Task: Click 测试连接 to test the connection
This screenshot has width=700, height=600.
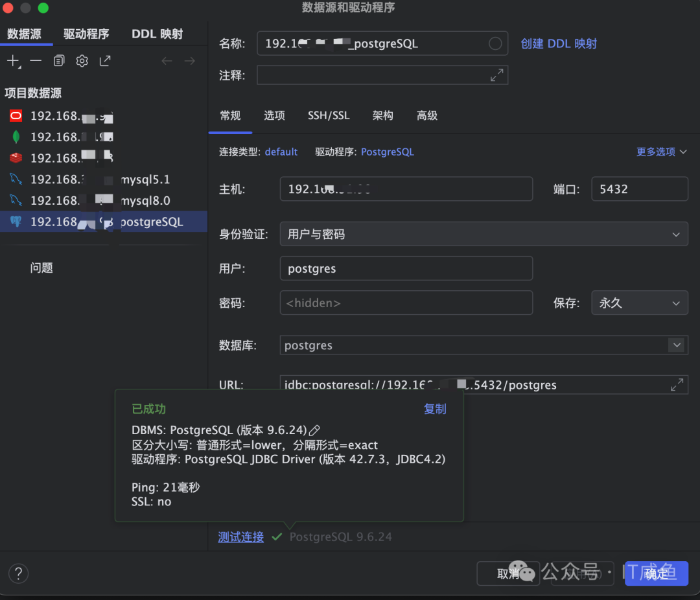Action: point(240,537)
